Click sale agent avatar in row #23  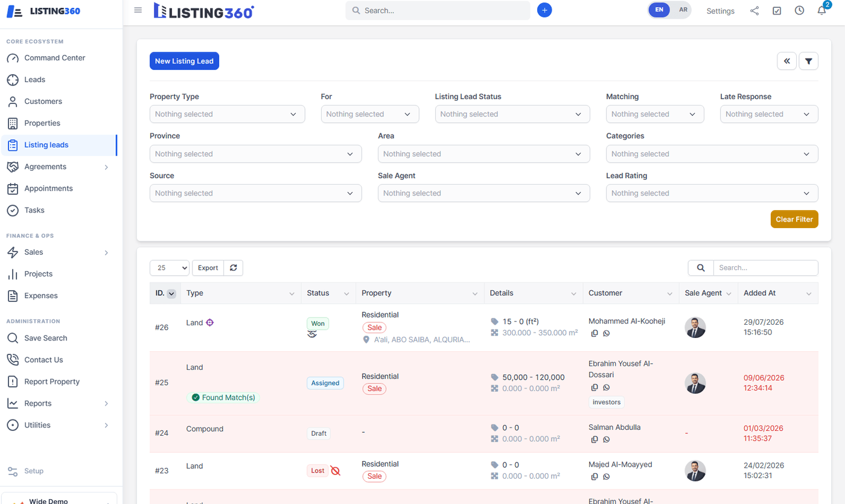click(695, 471)
